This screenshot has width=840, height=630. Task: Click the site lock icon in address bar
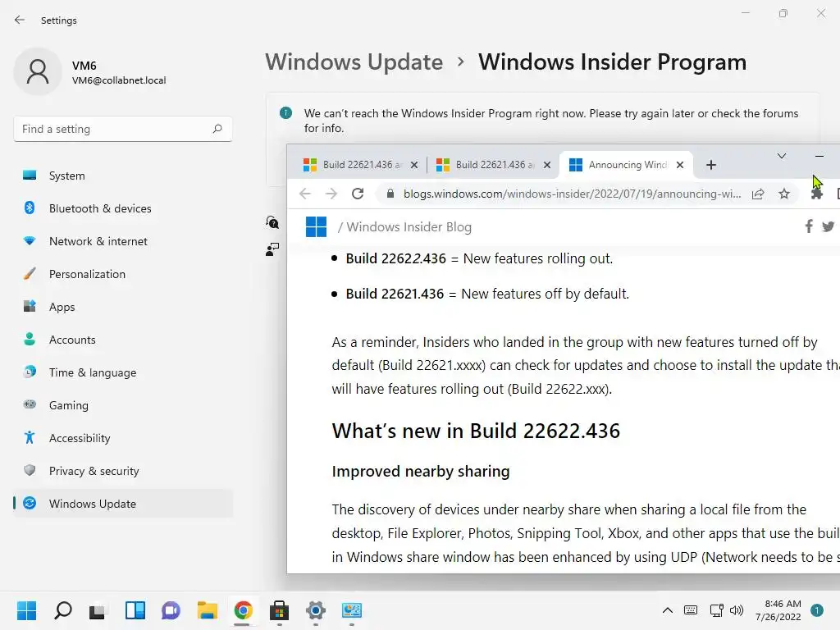point(390,194)
